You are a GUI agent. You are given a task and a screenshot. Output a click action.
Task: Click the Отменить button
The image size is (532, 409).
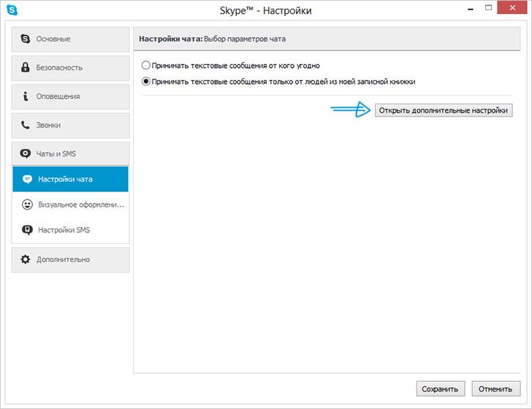pyautogui.click(x=495, y=389)
